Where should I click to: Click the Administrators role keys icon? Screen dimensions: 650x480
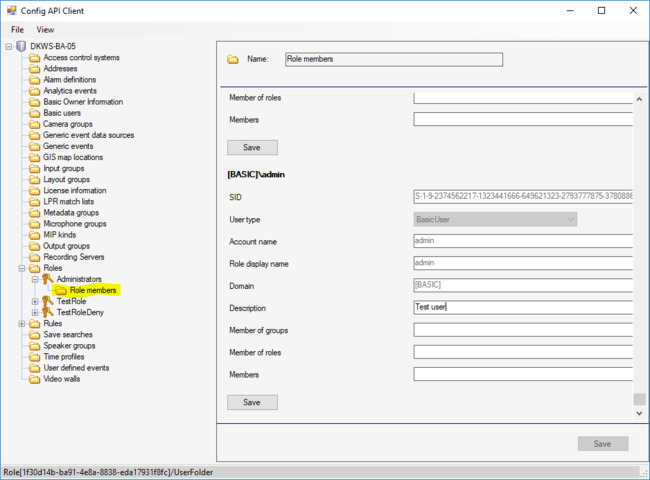46,279
